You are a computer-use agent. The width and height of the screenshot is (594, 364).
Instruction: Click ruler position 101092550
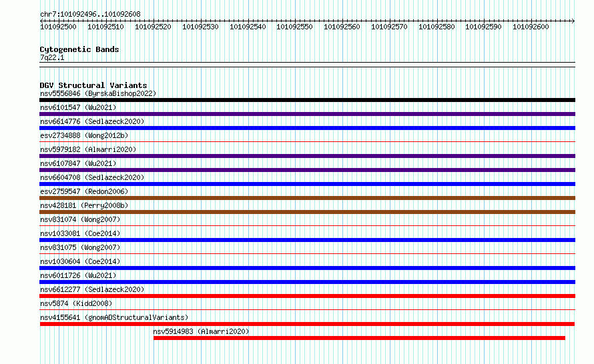(x=294, y=27)
